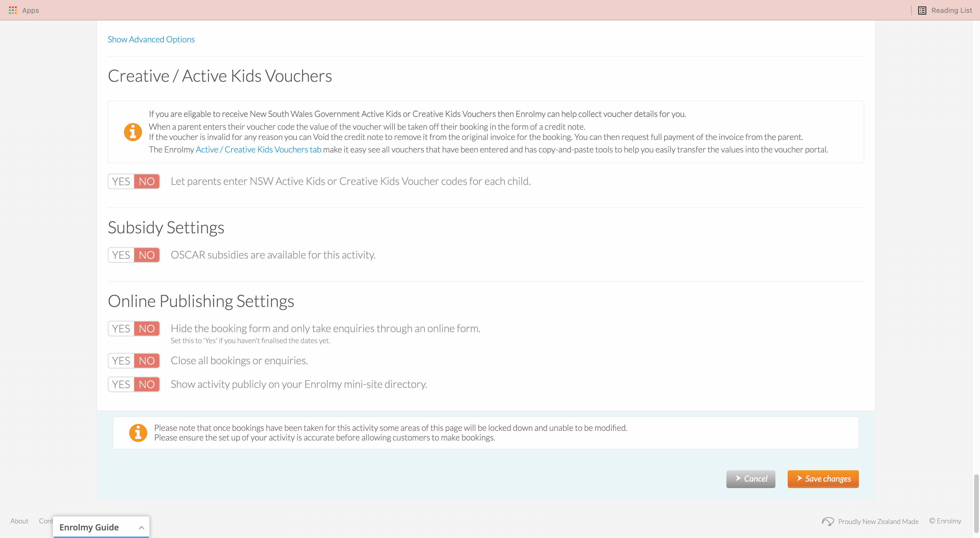The width and height of the screenshot is (980, 538).
Task: Click 'Set this to Yes' hint text
Action: click(250, 341)
